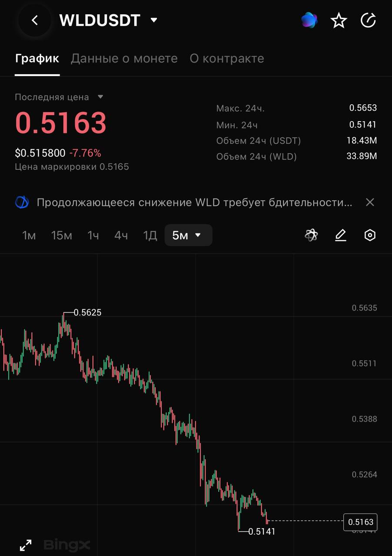Tap the blue alert icon beside WLD notice
Viewport: 392px width, 556px height.
click(22, 202)
